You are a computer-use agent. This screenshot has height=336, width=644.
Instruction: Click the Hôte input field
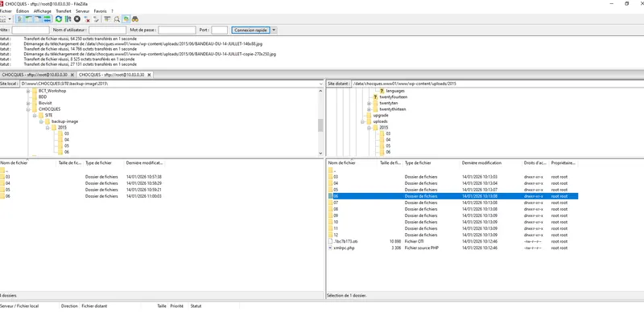click(31, 30)
